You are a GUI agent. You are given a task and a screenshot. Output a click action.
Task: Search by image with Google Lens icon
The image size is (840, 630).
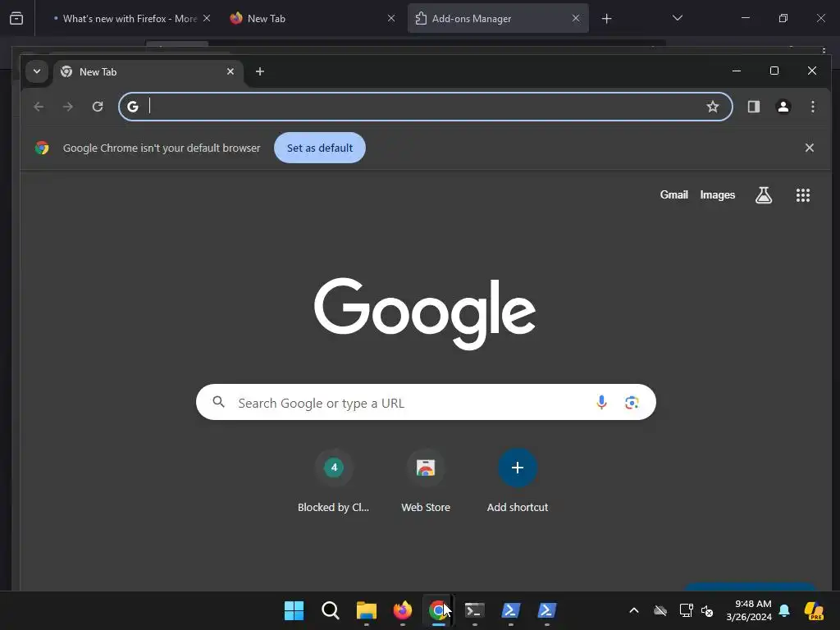coord(632,402)
